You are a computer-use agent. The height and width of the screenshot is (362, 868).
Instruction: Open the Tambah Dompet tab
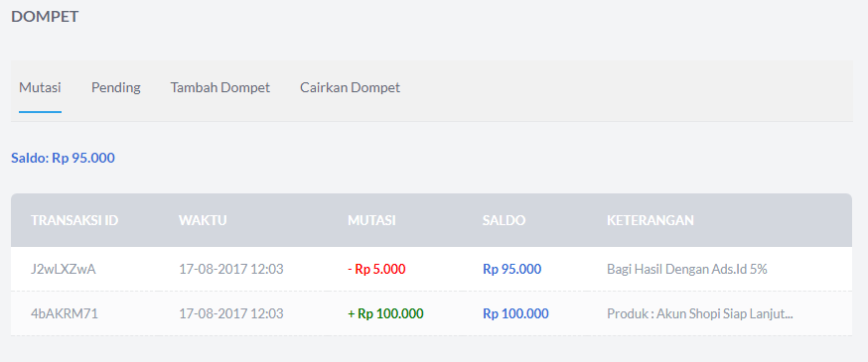pyautogui.click(x=220, y=88)
